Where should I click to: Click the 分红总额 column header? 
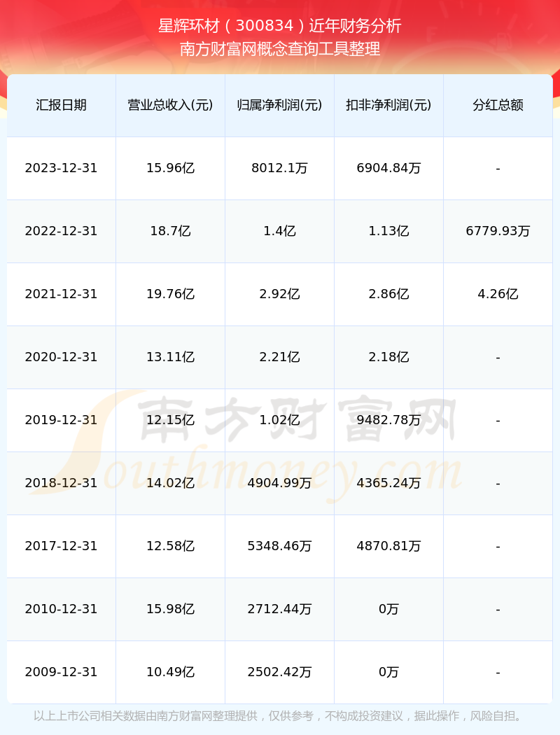pyautogui.click(x=498, y=105)
